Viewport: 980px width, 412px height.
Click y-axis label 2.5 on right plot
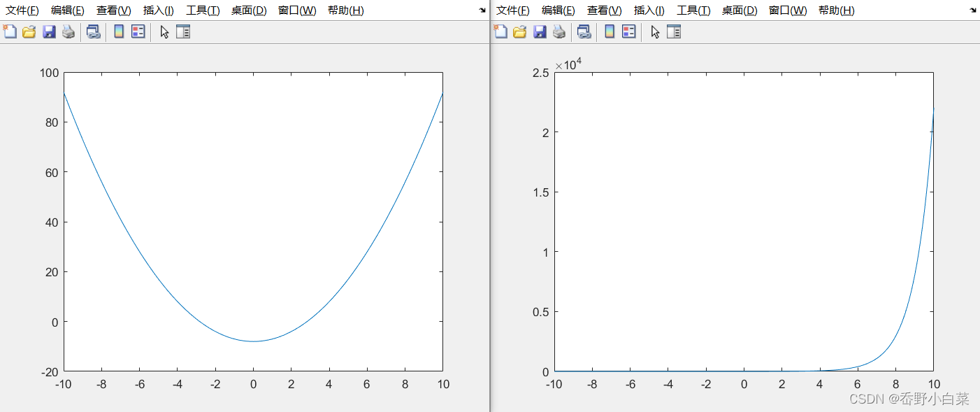pyautogui.click(x=540, y=73)
